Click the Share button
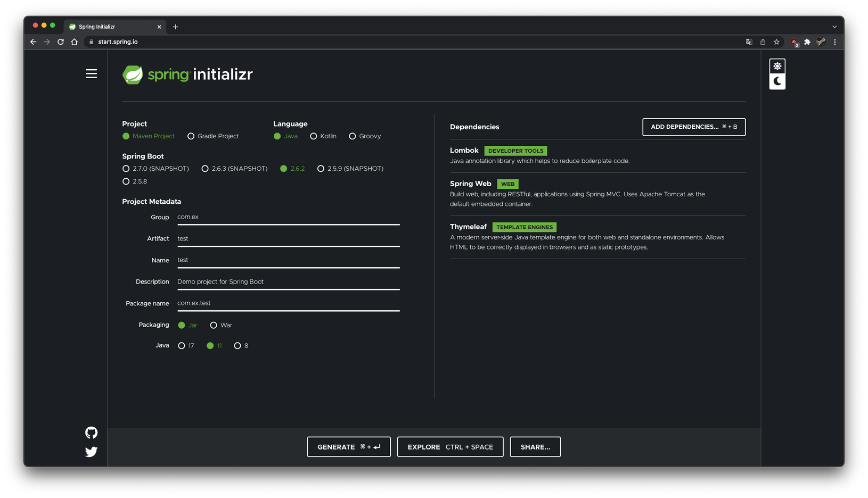 click(535, 447)
